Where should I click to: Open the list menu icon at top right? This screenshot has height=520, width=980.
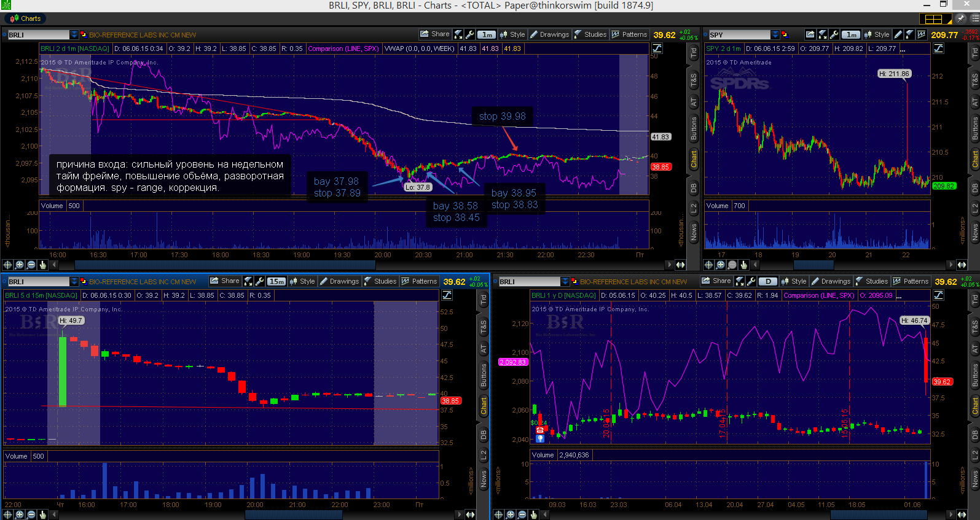tap(975, 18)
